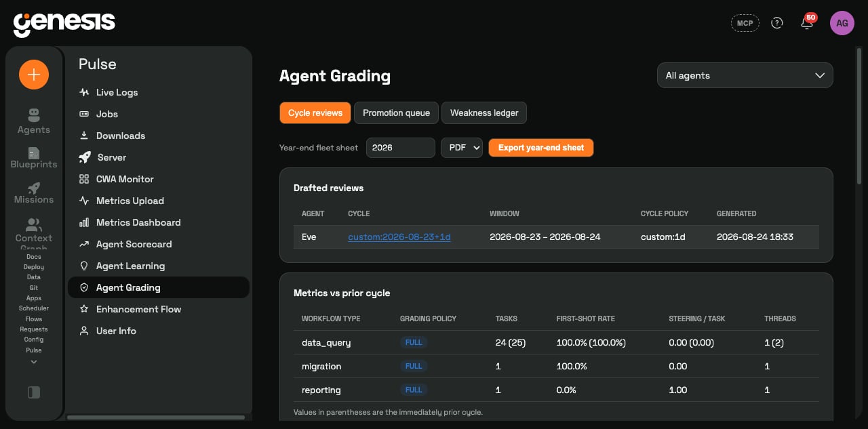Image resolution: width=868 pixels, height=429 pixels.
Task: Open the Agents section icon
Action: (34, 115)
